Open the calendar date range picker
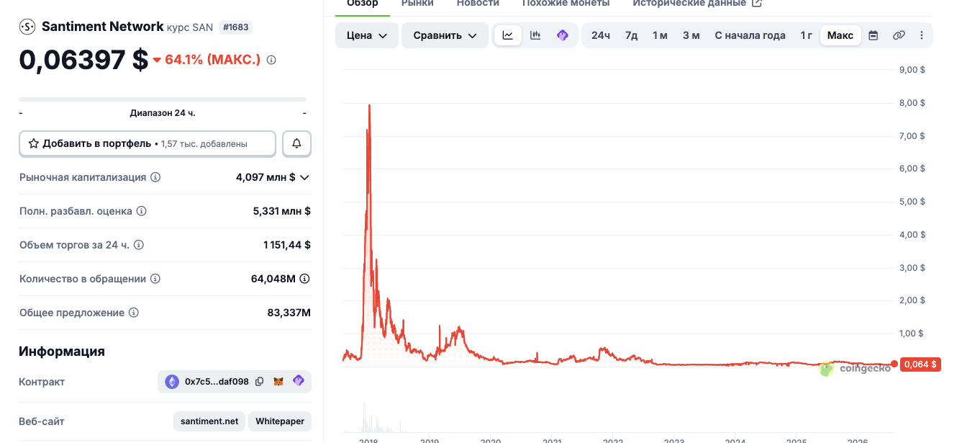The image size is (980, 443). (x=873, y=35)
